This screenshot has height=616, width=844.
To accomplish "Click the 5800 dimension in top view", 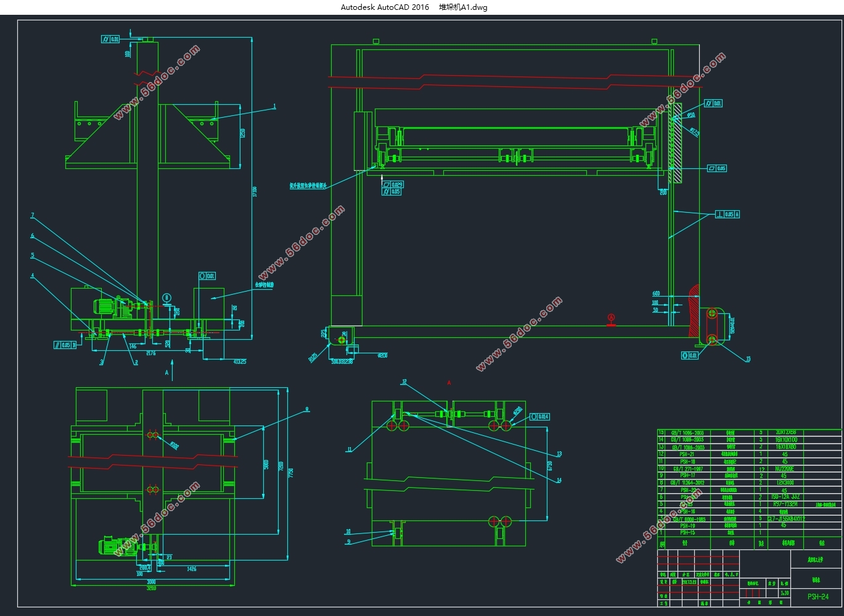I will coord(266,464).
